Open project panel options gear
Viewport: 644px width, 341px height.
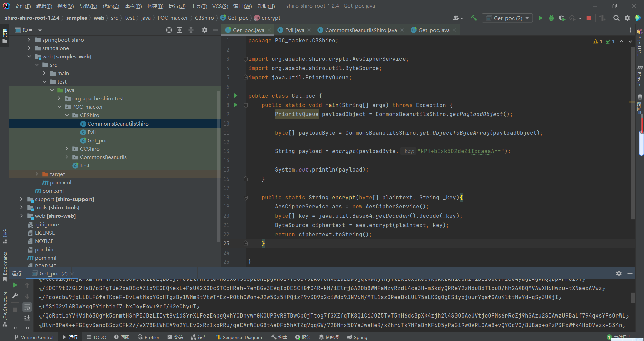point(205,30)
